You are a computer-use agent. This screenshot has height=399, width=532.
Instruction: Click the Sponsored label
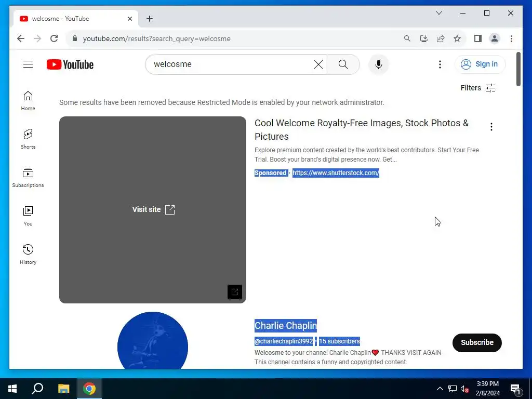click(x=270, y=173)
